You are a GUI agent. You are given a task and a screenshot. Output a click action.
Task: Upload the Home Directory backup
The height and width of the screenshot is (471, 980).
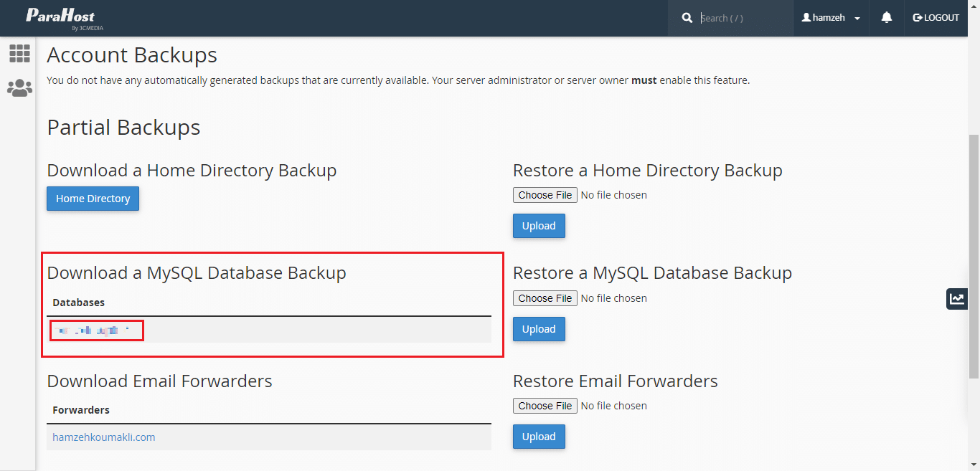click(539, 226)
